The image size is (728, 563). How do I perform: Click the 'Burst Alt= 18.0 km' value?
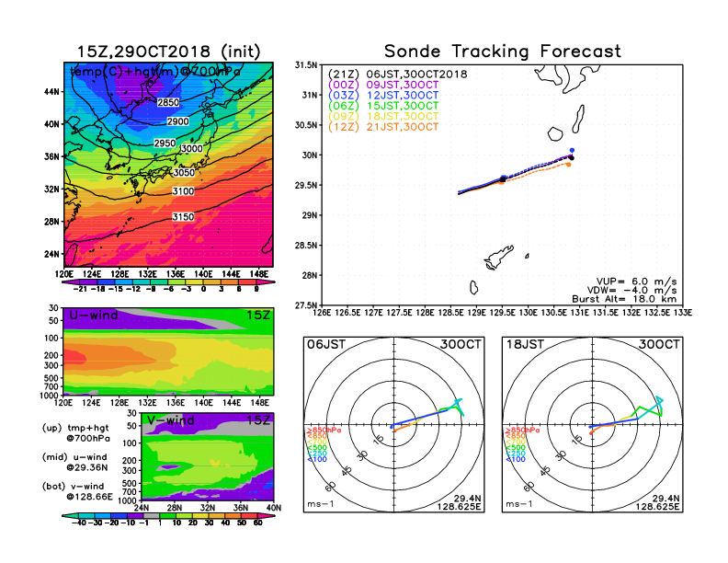click(x=624, y=299)
